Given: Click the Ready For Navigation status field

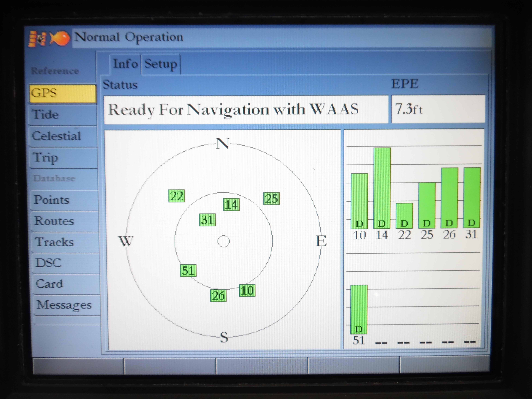Looking at the screenshot, I should pos(246,110).
